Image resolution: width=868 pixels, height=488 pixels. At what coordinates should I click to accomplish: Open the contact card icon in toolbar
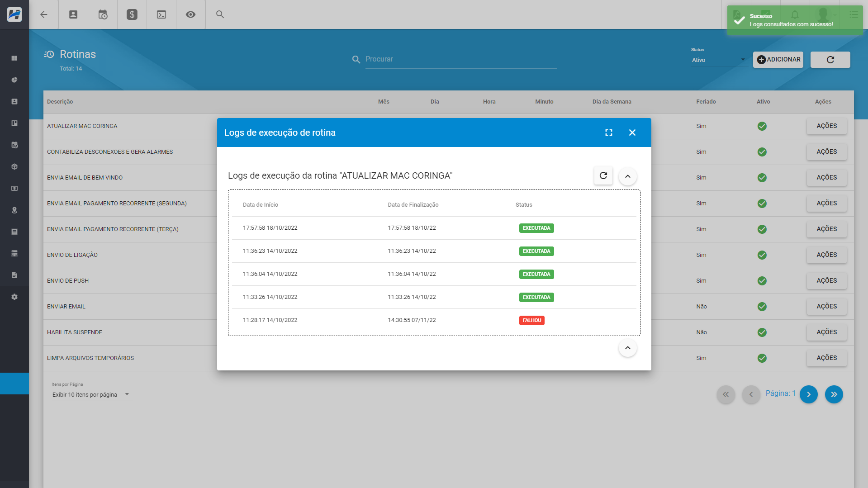click(x=73, y=14)
